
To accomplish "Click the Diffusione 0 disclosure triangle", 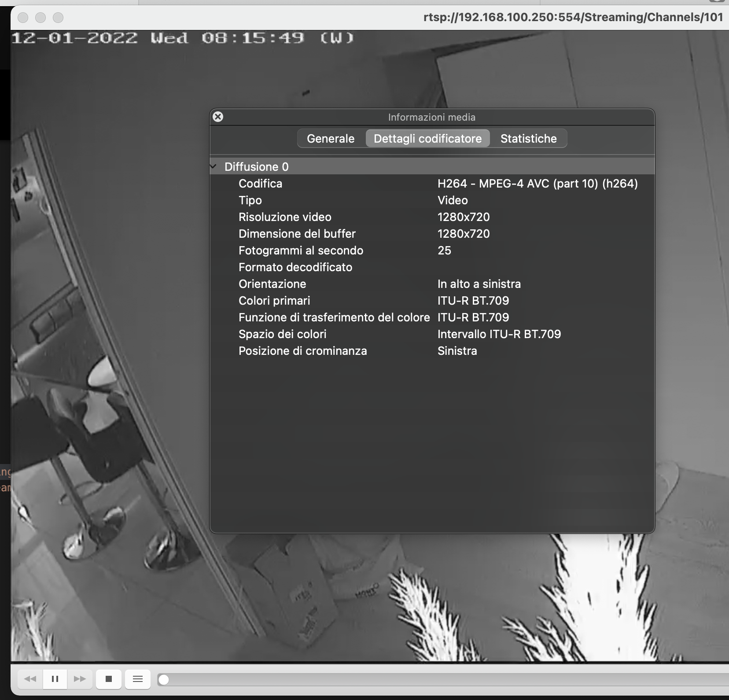I will [214, 166].
